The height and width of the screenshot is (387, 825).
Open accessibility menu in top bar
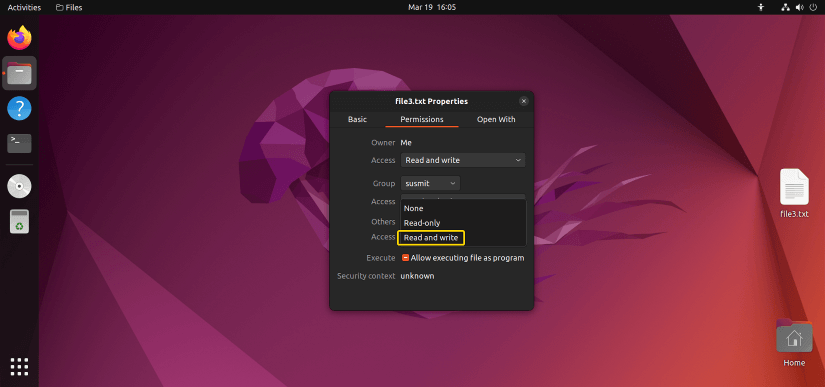760,7
